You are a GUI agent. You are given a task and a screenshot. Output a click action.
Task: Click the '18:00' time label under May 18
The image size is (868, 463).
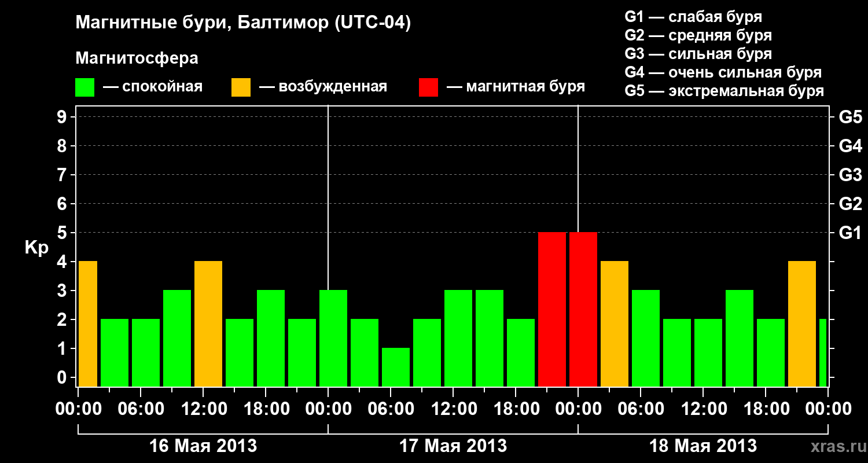(x=766, y=410)
